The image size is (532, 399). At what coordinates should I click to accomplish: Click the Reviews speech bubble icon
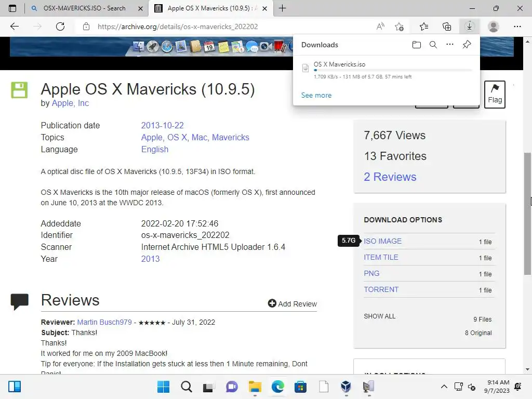coord(19,302)
